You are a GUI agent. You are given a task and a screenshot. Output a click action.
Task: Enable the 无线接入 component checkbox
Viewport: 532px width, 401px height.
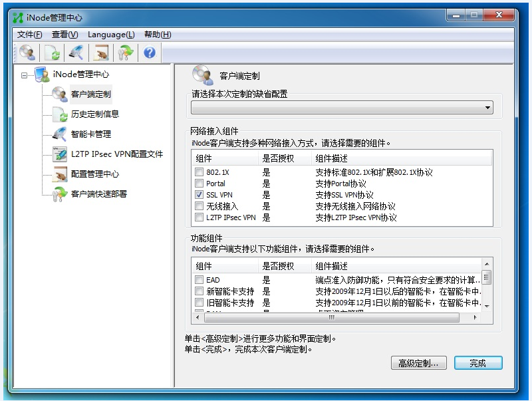coord(199,206)
